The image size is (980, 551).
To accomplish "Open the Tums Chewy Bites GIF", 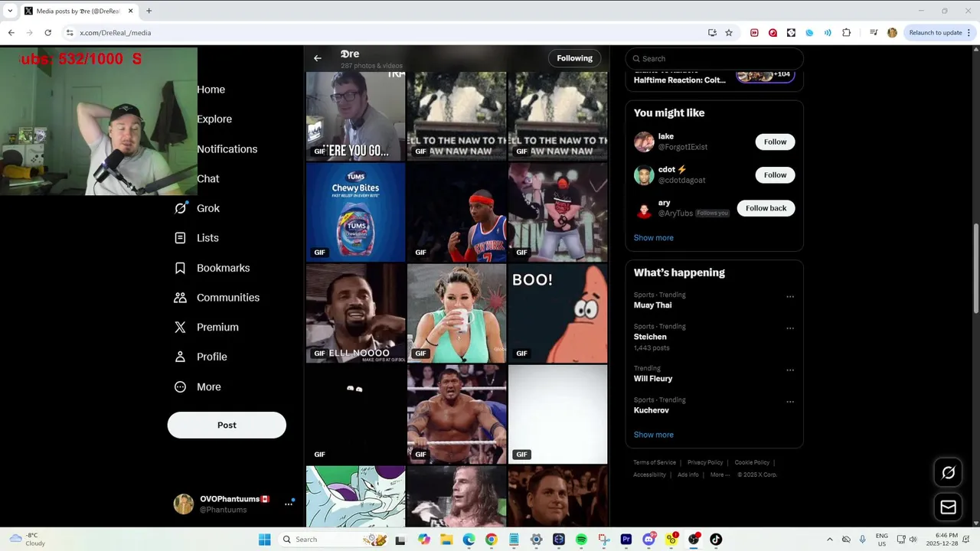I will tap(355, 212).
